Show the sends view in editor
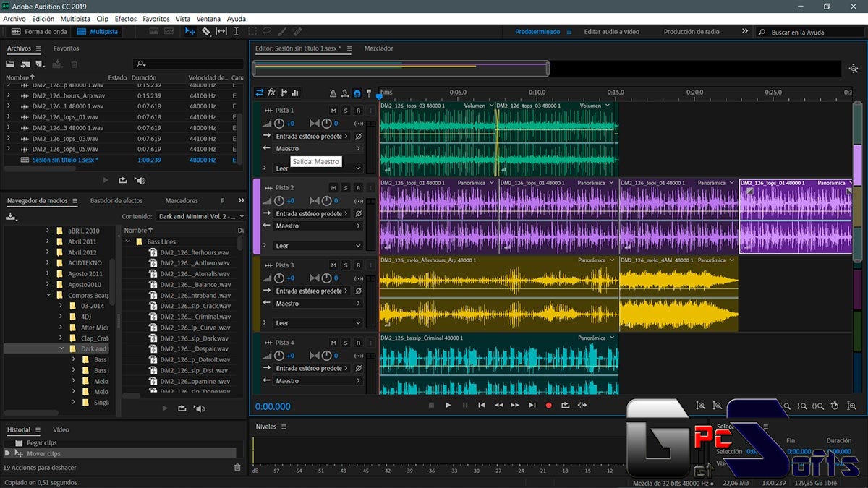 284,93
